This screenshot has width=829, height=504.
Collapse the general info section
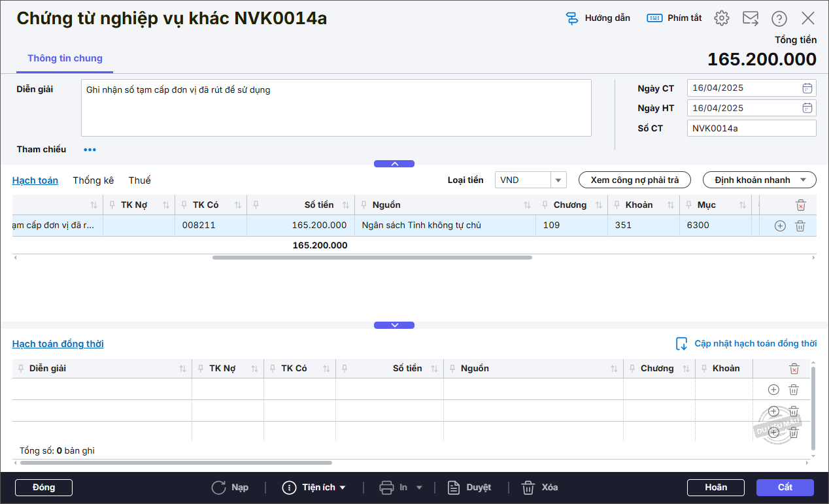(x=394, y=164)
